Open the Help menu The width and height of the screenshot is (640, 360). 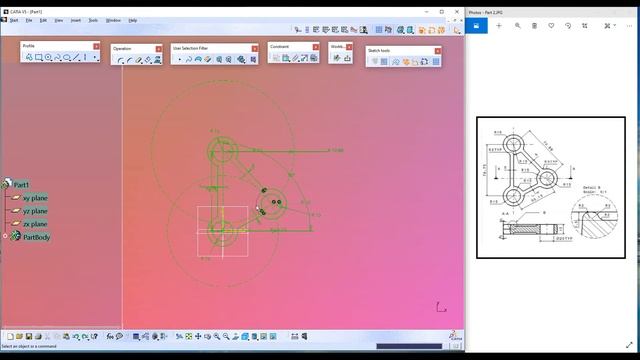(133, 20)
